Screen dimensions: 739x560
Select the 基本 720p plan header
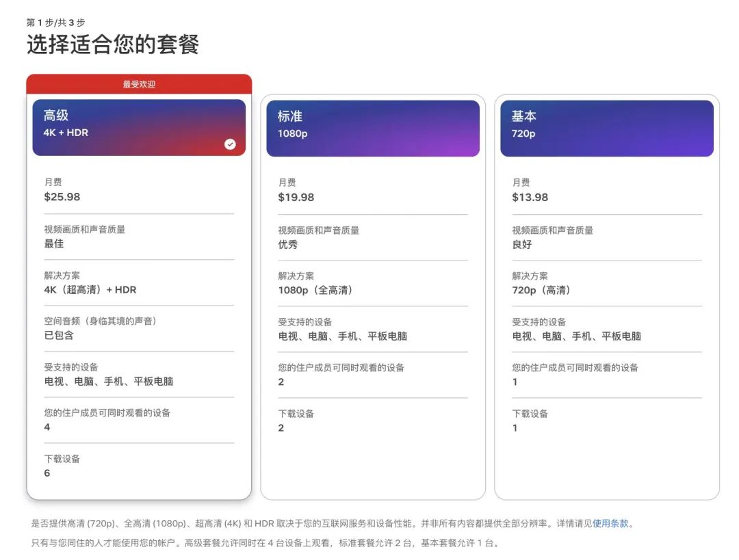point(606,128)
